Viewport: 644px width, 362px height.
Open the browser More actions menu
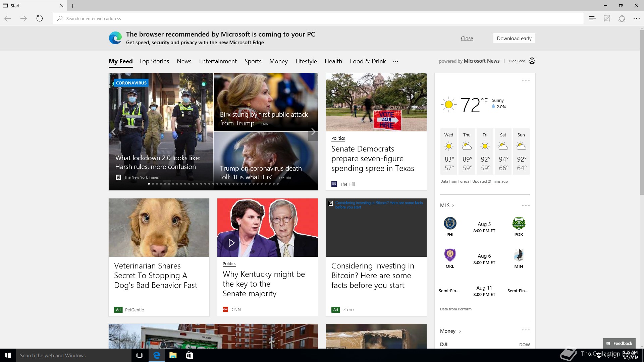tap(636, 18)
